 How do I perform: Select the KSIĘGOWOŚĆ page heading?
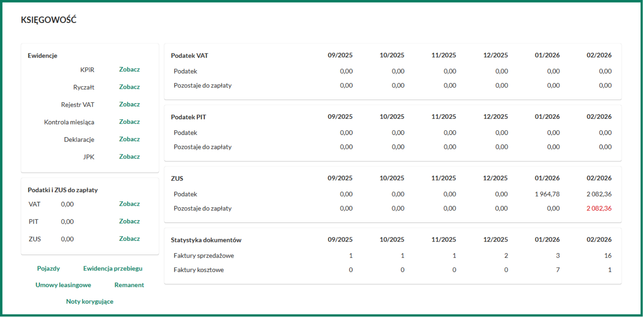click(49, 20)
